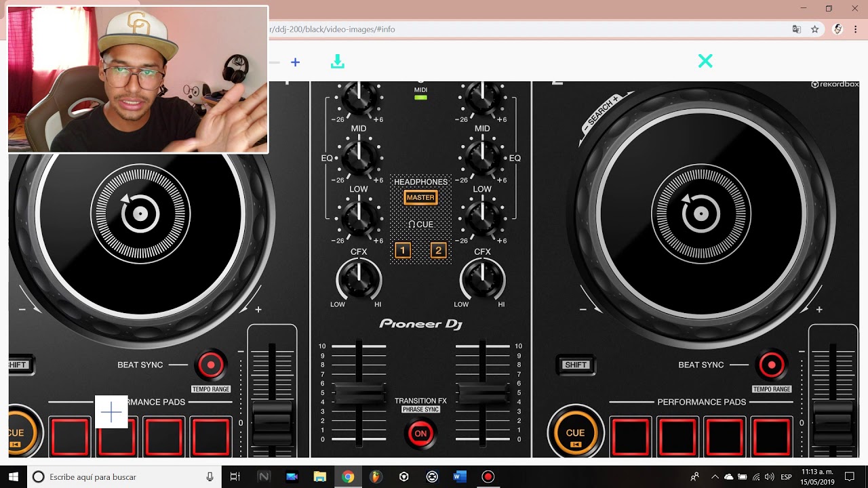Click the left channel MID EQ knob

[x=359, y=158]
